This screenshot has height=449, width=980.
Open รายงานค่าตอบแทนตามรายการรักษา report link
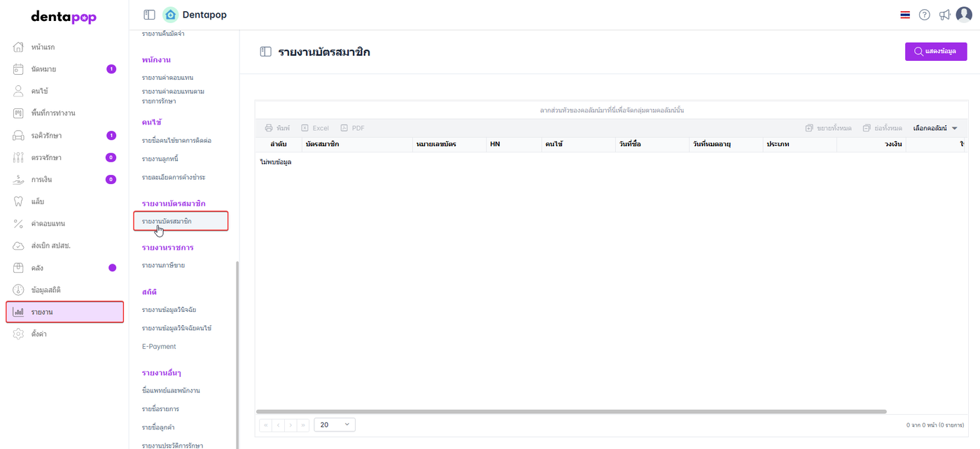coord(173,96)
